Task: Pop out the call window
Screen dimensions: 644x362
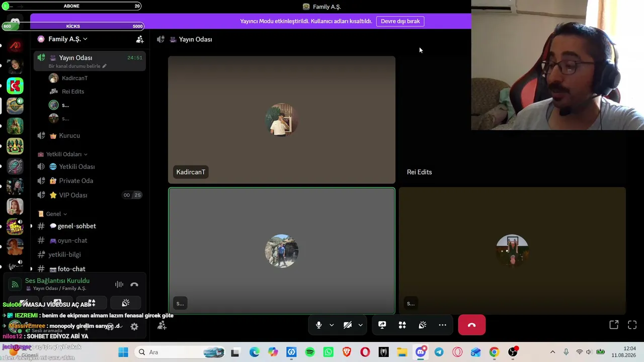Action: click(614, 325)
